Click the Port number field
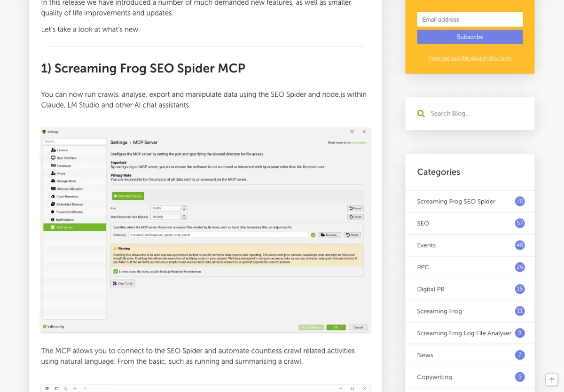 (x=166, y=208)
